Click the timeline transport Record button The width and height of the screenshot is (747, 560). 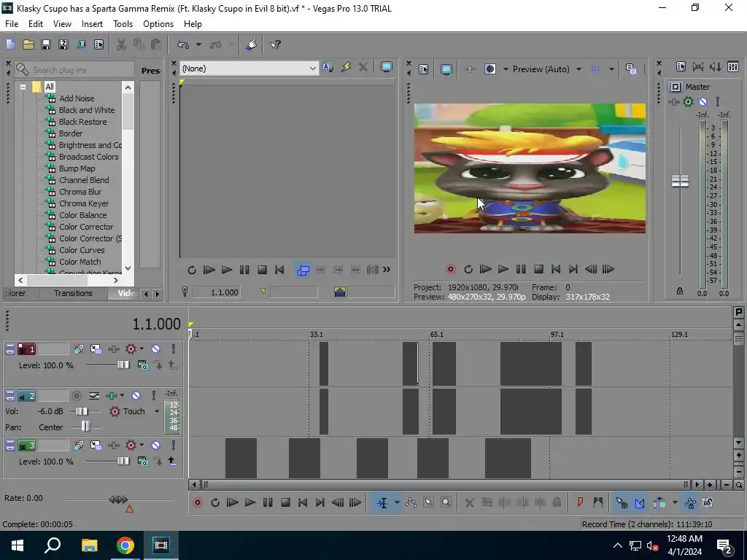[198, 502]
